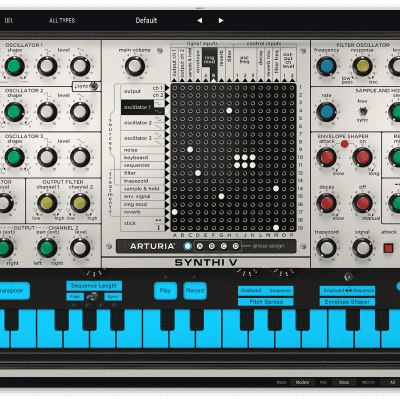This screenshot has width=400, height=400.
Task: Select pin group A
Action: point(200,246)
